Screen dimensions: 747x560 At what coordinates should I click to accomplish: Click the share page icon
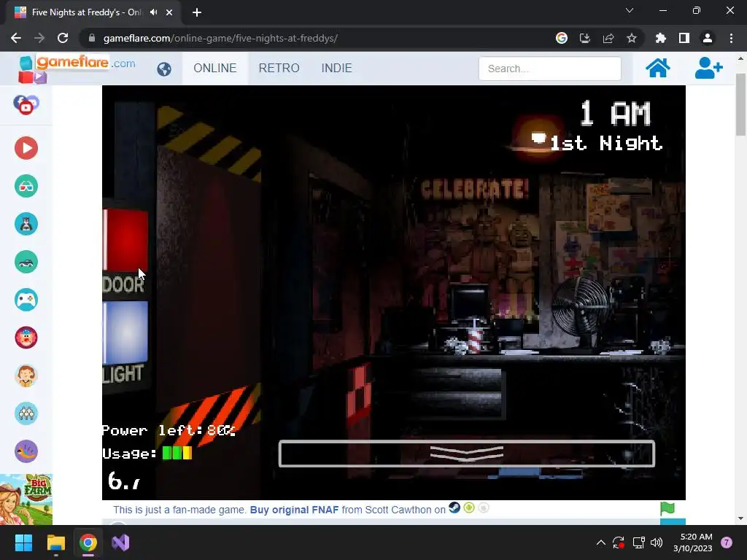pyautogui.click(x=608, y=38)
